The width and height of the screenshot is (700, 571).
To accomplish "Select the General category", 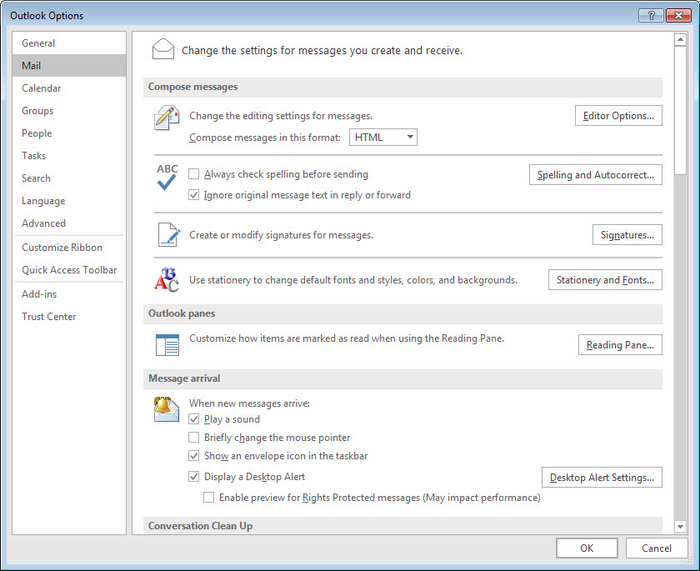I will (x=69, y=43).
